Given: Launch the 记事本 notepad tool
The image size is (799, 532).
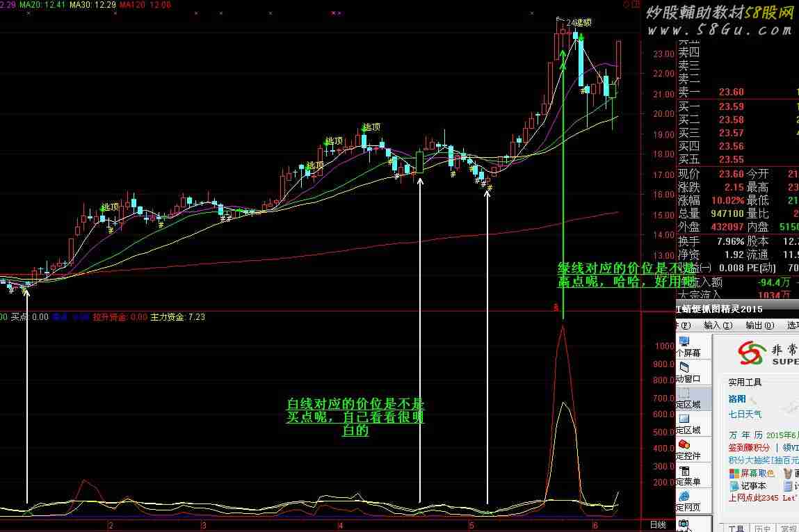Looking at the screenshot, I should coord(748,486).
